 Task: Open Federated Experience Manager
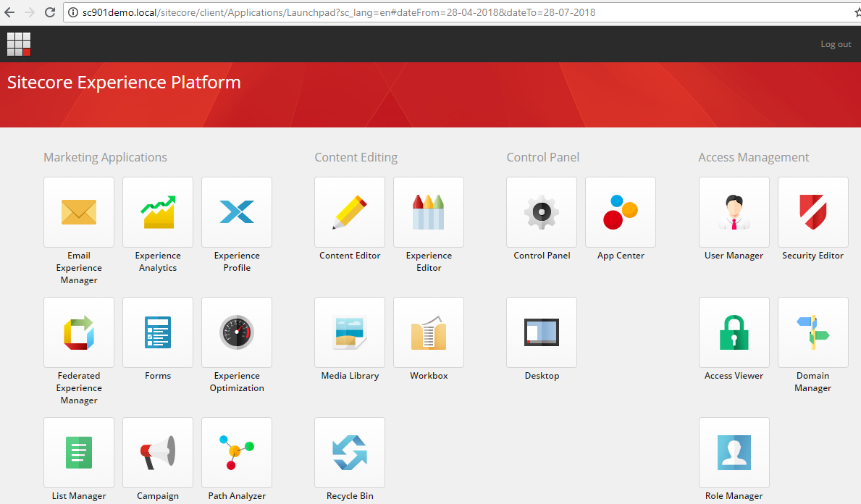[x=79, y=332]
